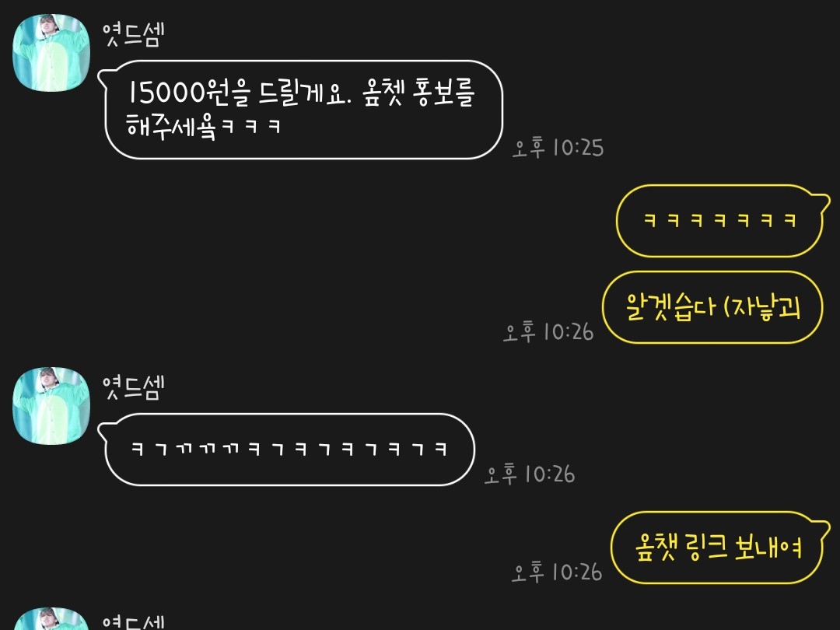The height and width of the screenshot is (630, 840).
Task: Tap the cut-off 엿드셈 name at the bottom
Action: click(x=134, y=621)
